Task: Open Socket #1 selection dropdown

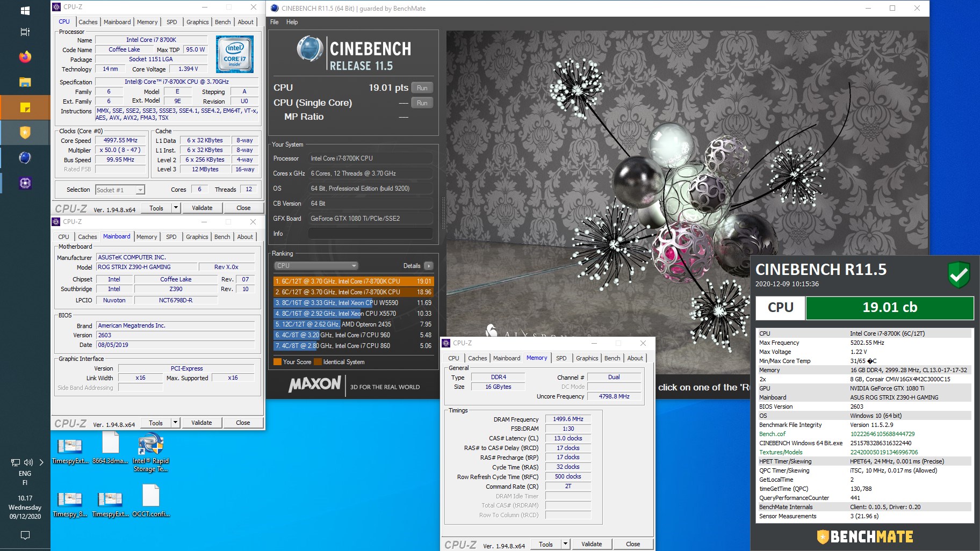Action: pos(120,190)
